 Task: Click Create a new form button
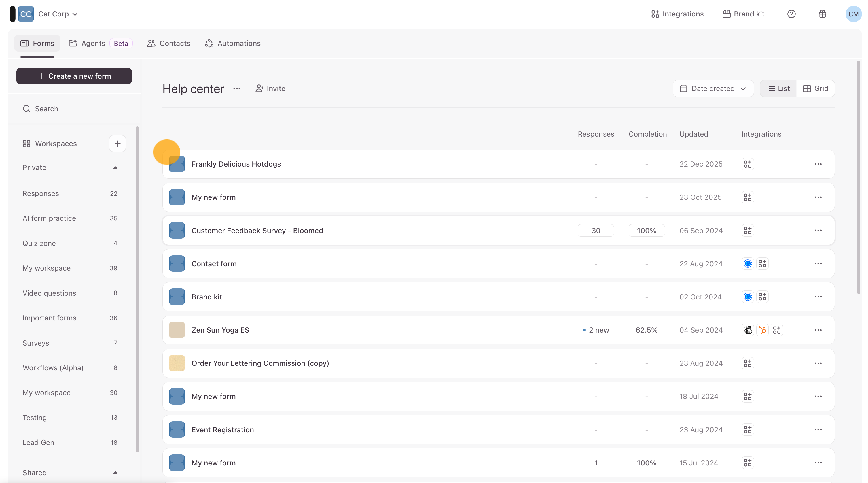pyautogui.click(x=74, y=76)
